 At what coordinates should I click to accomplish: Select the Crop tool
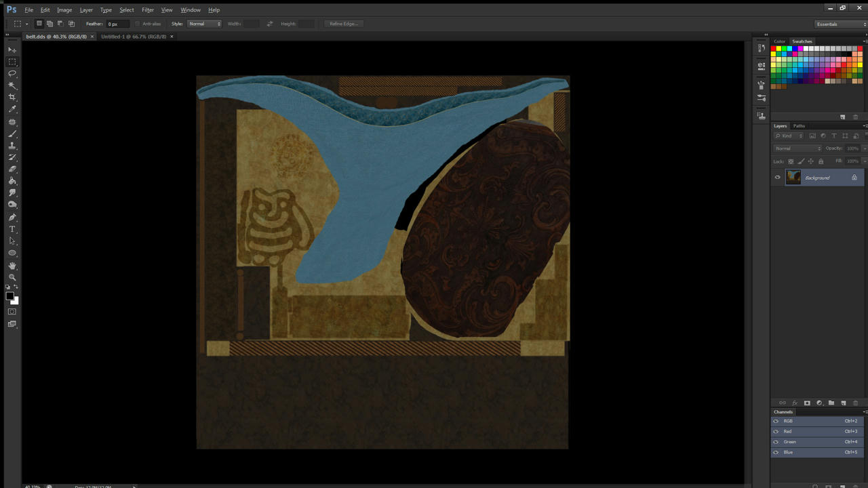(12, 97)
